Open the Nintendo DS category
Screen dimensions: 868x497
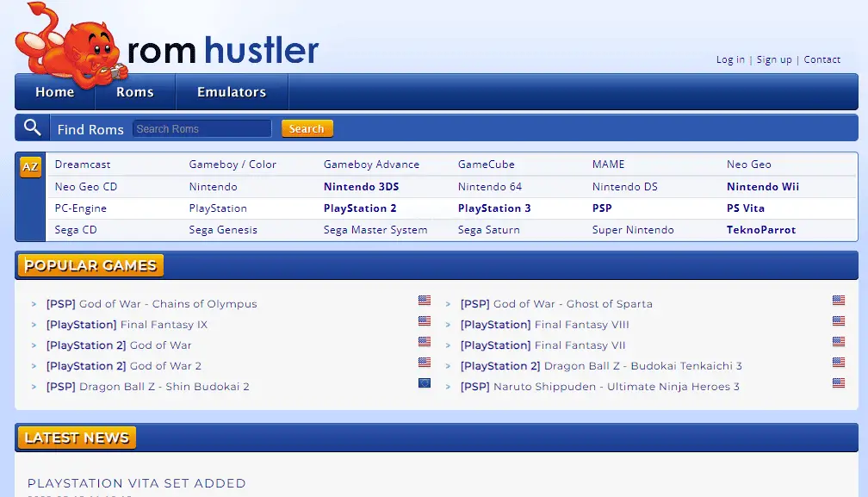(625, 187)
